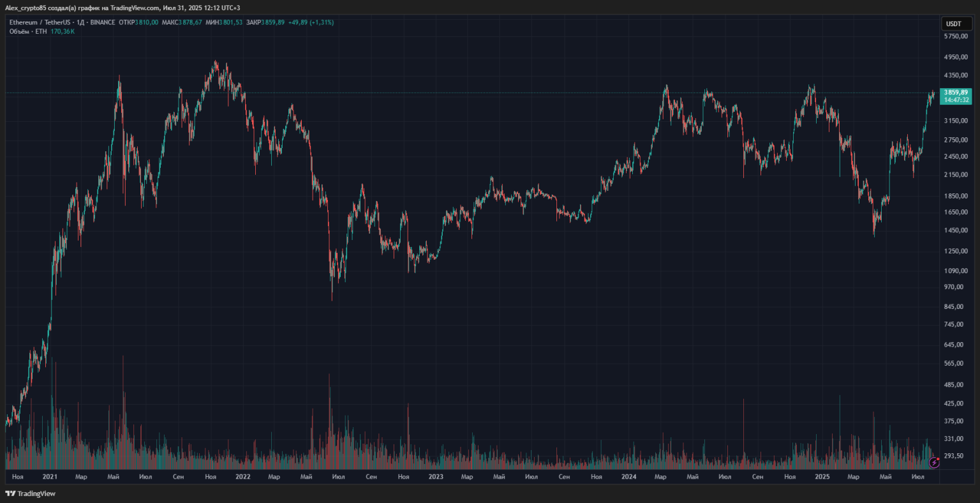Click the ОТКР open value 3810,00
Image resolution: width=980 pixels, height=503 pixels.
pyautogui.click(x=146, y=22)
